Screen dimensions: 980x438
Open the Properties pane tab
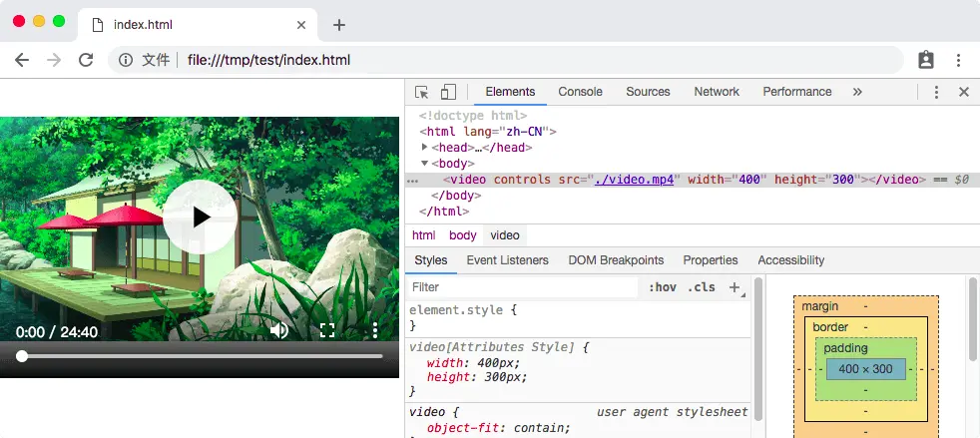710,260
